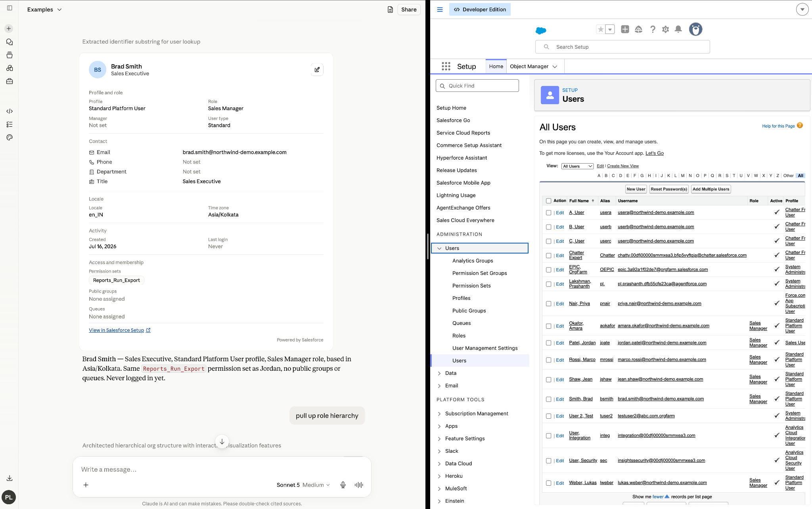Click the favorites star icon
Screen dimensions: 812x509
point(601,29)
